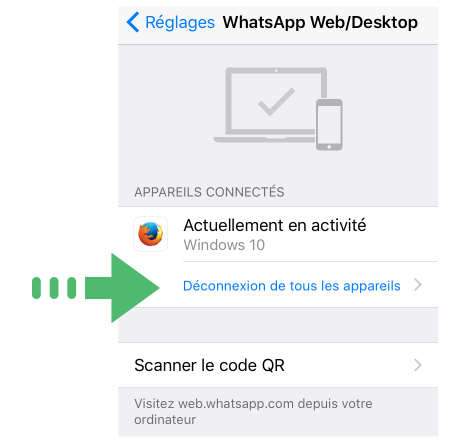This screenshot has height=445, width=455.
Task: Click the web.whatsapp.com footer text
Action: 253,411
